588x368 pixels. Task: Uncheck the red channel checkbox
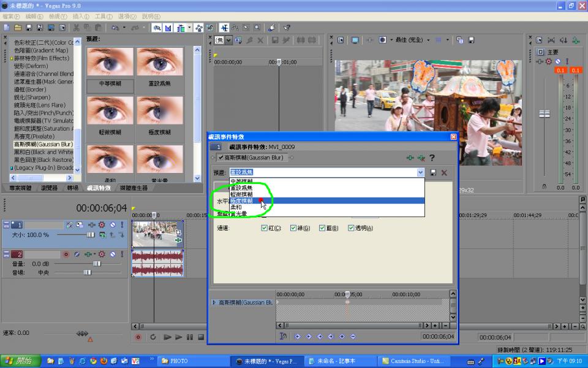pos(265,228)
